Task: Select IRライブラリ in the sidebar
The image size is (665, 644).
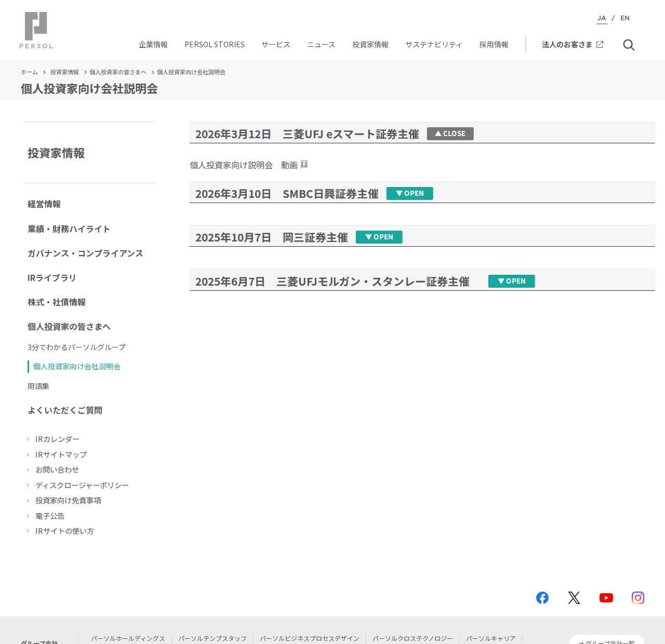Action: pyautogui.click(x=52, y=278)
